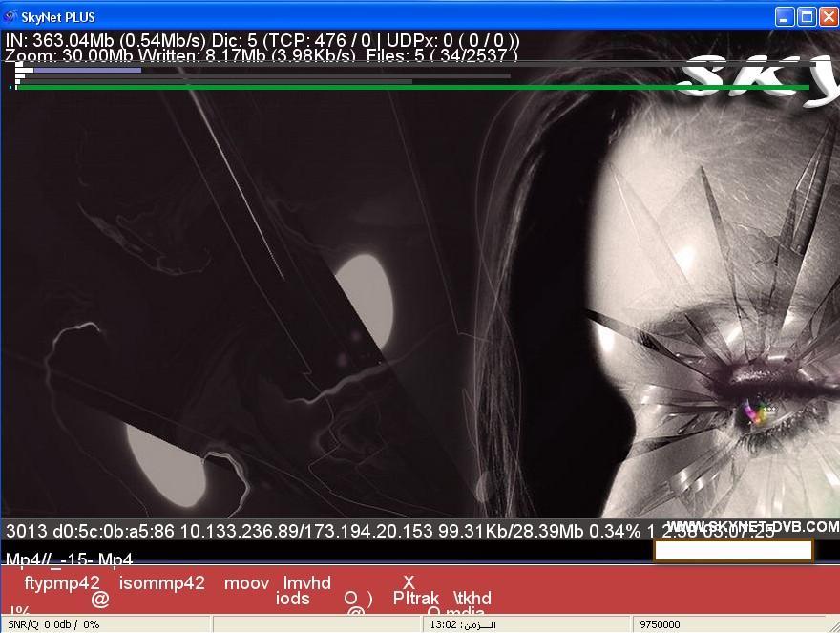
Task: Click the '13:02' time status field
Action: tap(526, 624)
